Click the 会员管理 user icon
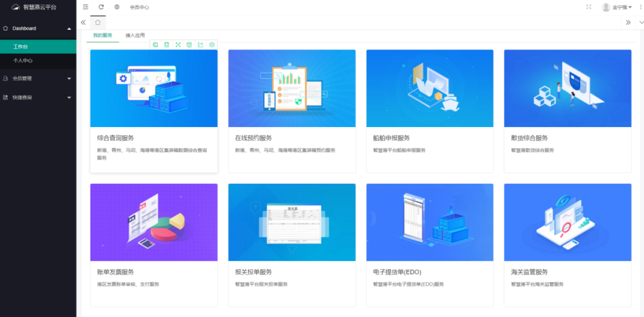 tap(5, 78)
